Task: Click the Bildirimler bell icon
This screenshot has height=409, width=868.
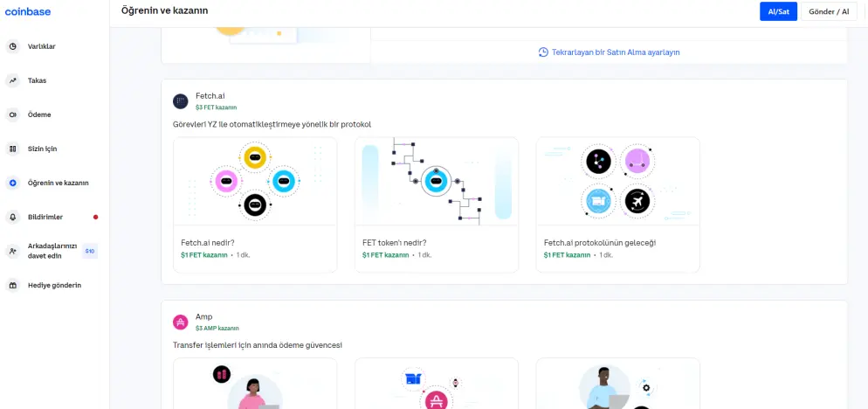Action: [x=12, y=218]
